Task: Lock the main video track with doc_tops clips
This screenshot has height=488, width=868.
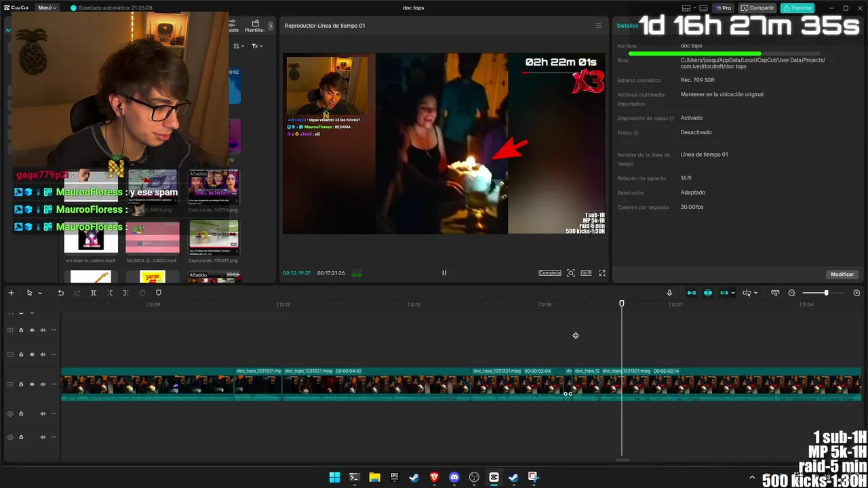Action: tap(21, 384)
